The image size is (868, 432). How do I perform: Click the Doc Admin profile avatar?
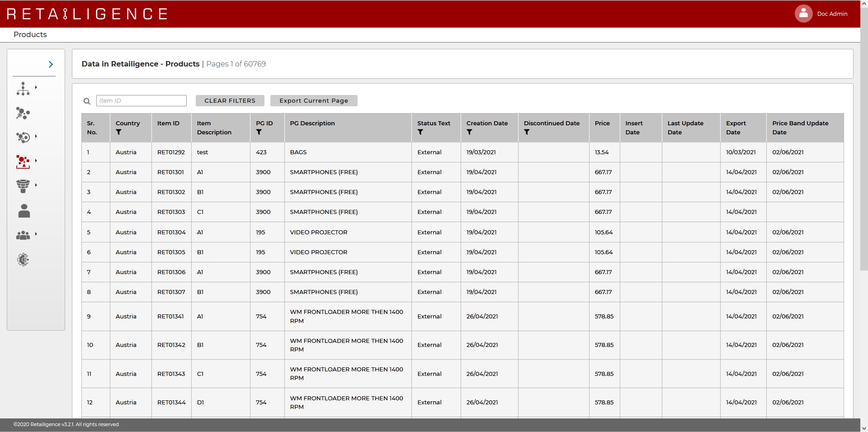pyautogui.click(x=803, y=14)
